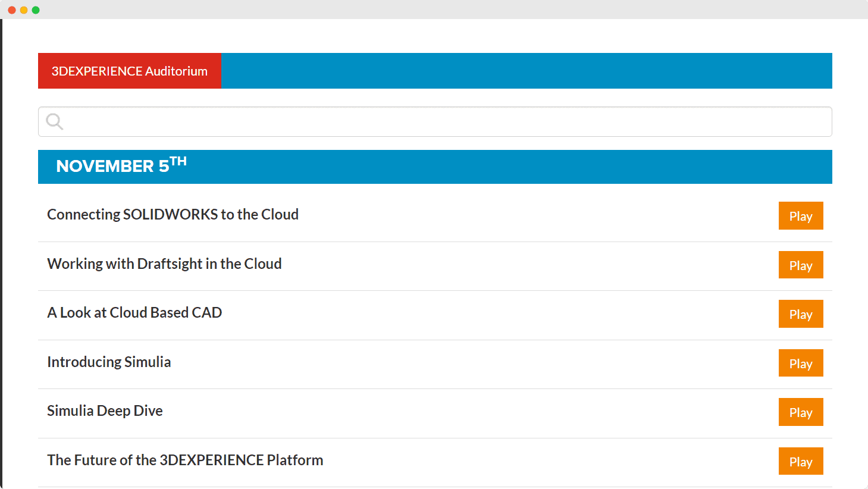Click the NOVEMBER 5TH date header

[121, 166]
